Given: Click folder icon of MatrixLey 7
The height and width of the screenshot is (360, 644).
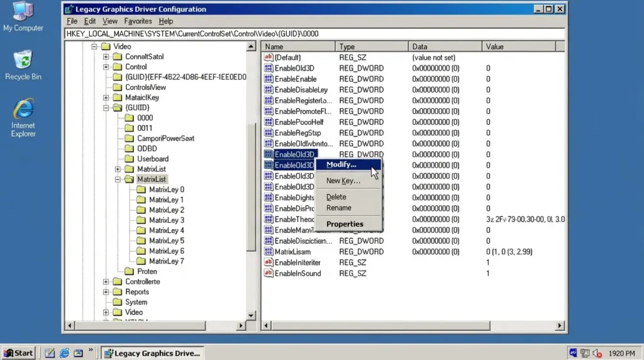Looking at the screenshot, I should 142,261.
